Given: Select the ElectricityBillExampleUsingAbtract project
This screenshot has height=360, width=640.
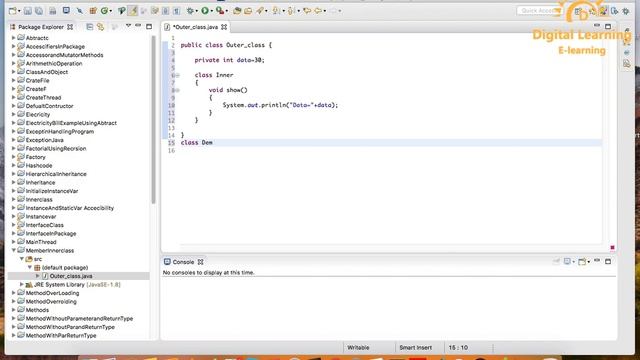Looking at the screenshot, I should pyautogui.click(x=71, y=123).
